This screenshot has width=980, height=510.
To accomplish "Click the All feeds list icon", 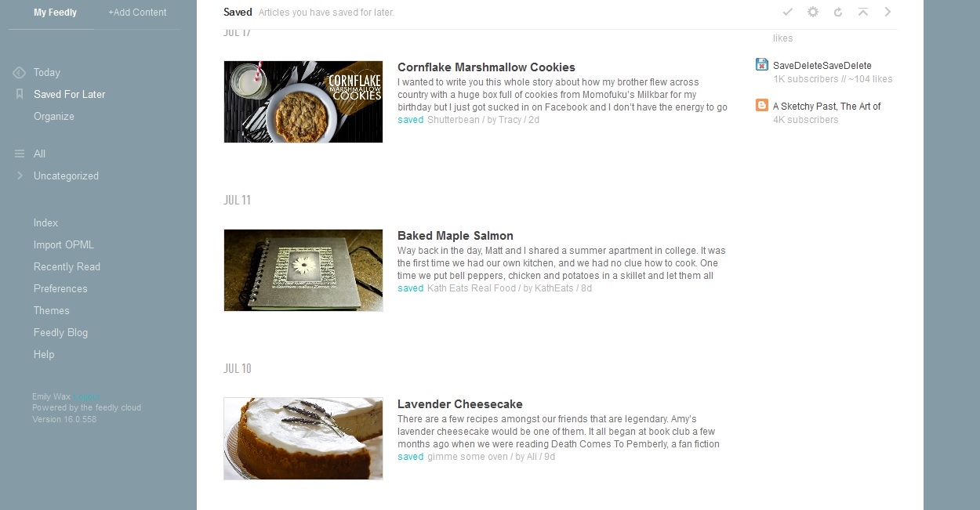I will [20, 154].
